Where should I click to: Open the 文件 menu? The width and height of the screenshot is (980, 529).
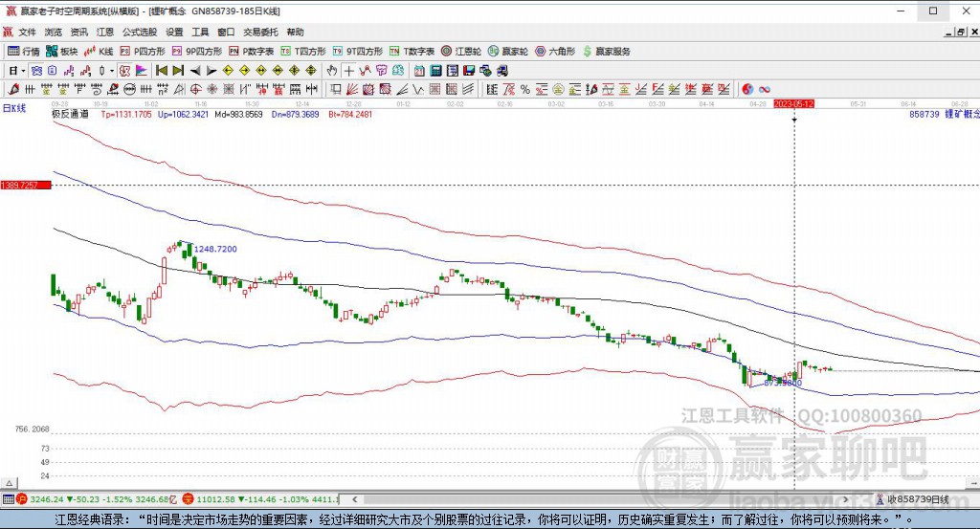click(x=27, y=33)
